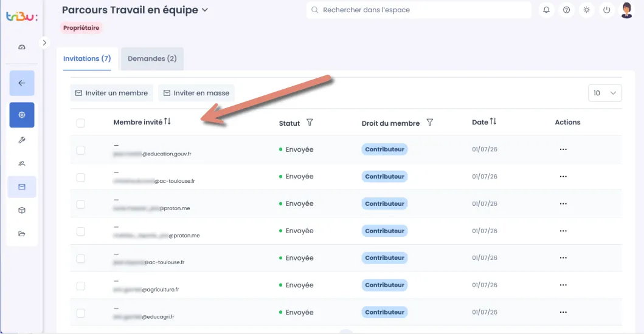644x334 pixels.
Task: Open the help question mark icon
Action: tap(566, 10)
